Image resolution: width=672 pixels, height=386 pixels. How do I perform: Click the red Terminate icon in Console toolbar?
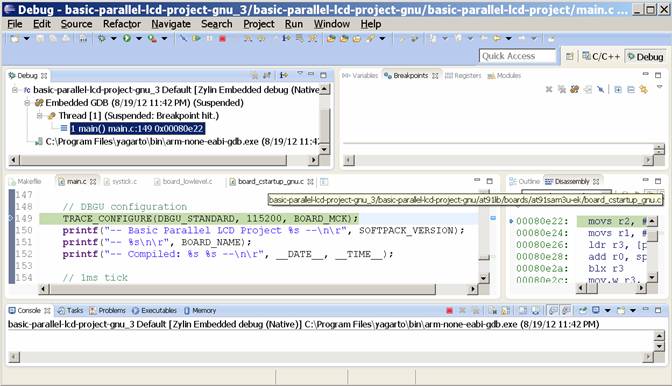click(x=449, y=310)
